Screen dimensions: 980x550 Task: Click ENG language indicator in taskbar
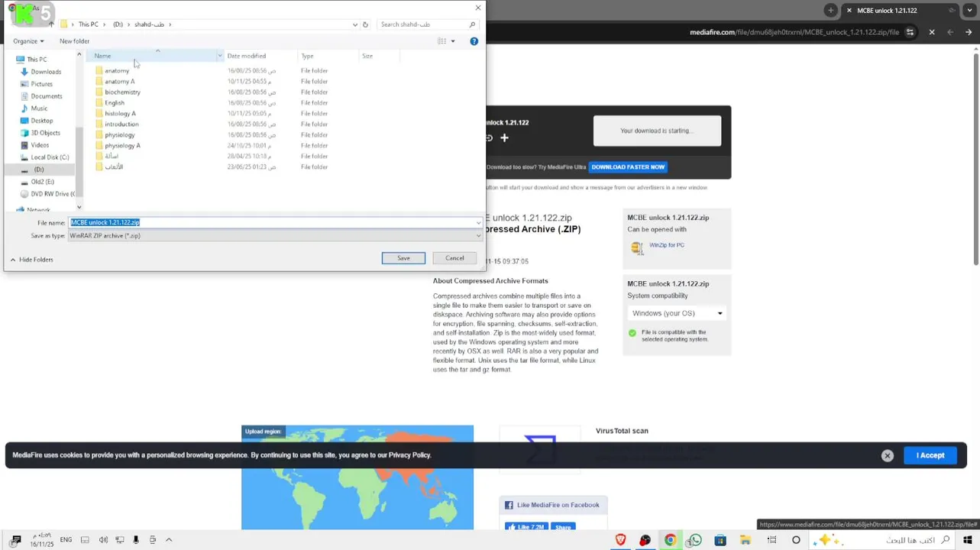tap(66, 540)
